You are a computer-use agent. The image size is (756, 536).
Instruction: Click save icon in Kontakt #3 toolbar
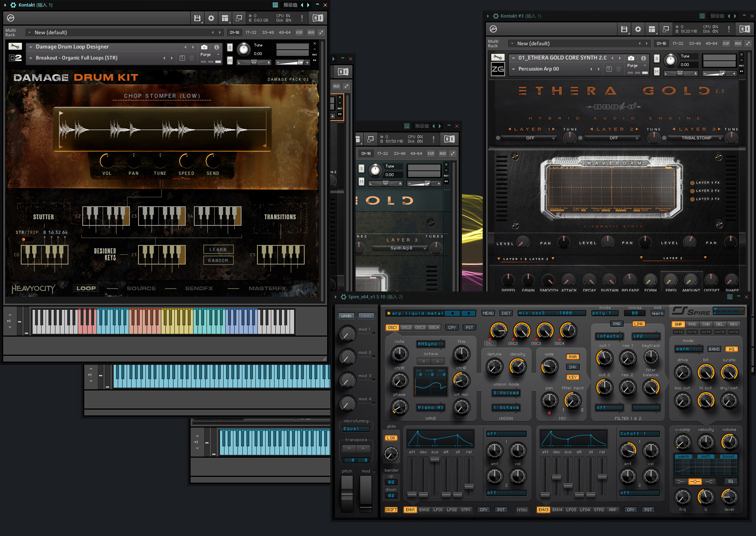(624, 29)
